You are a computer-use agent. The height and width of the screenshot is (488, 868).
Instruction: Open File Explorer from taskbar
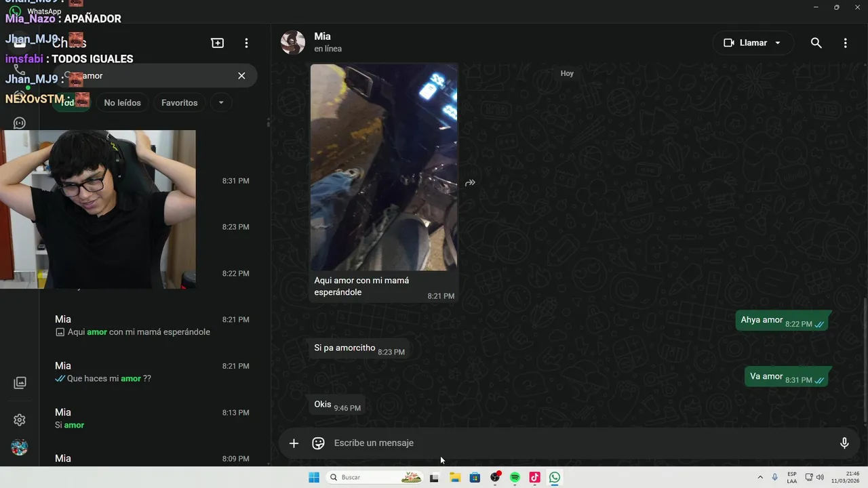[x=455, y=477]
